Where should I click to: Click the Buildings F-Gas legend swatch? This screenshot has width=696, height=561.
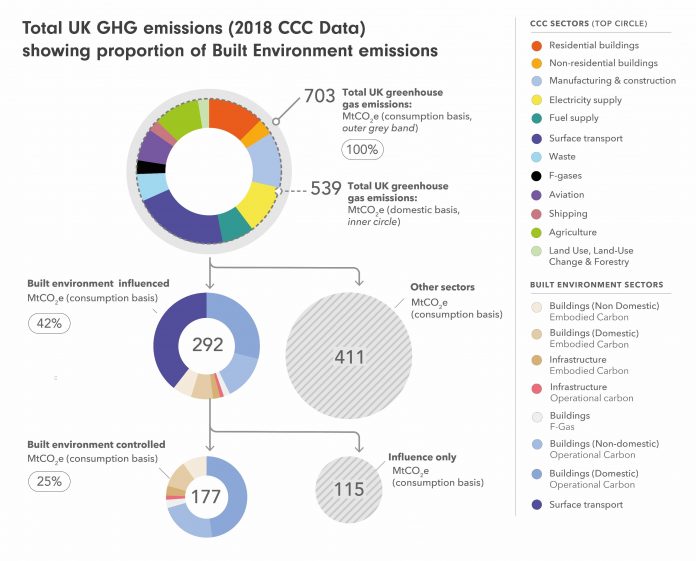coord(537,419)
